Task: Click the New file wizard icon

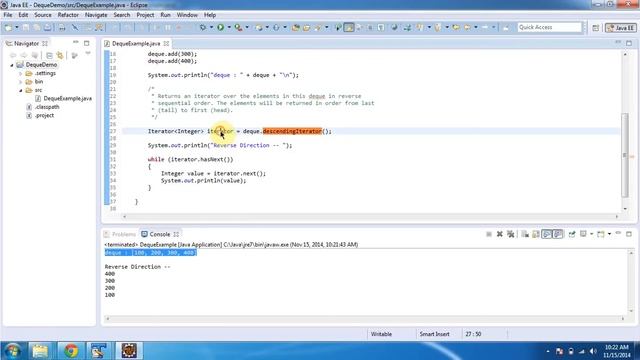Action: [x=8, y=27]
